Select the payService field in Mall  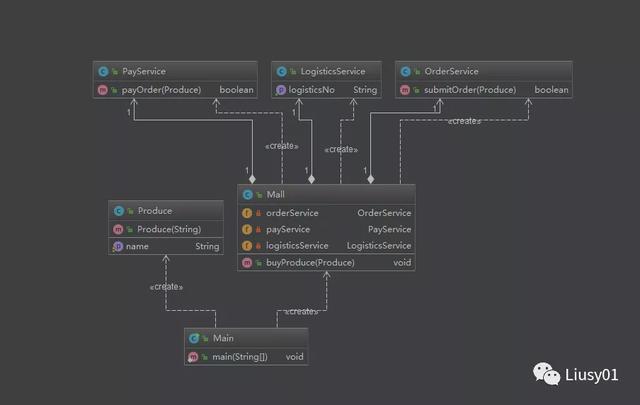[x=326, y=229]
